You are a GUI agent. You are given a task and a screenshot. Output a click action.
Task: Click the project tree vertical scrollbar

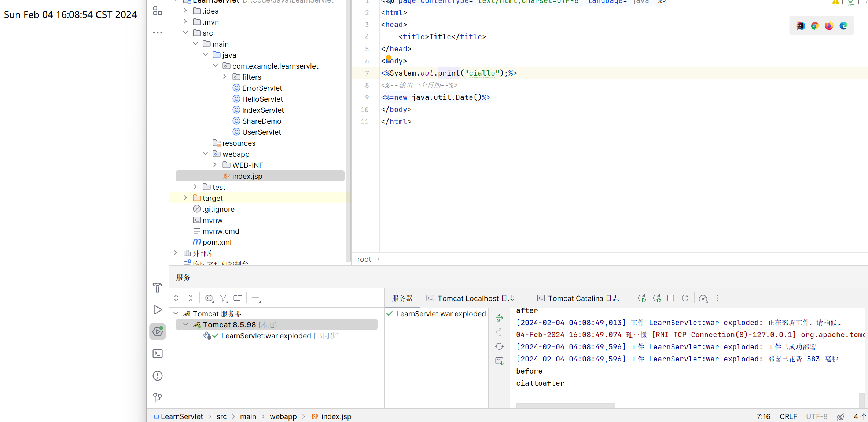click(x=348, y=130)
